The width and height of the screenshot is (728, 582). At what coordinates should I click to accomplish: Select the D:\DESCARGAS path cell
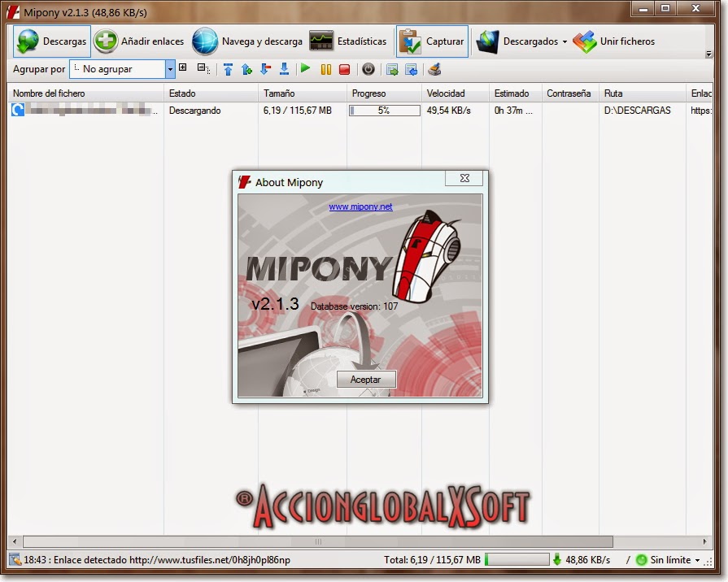[x=637, y=111]
